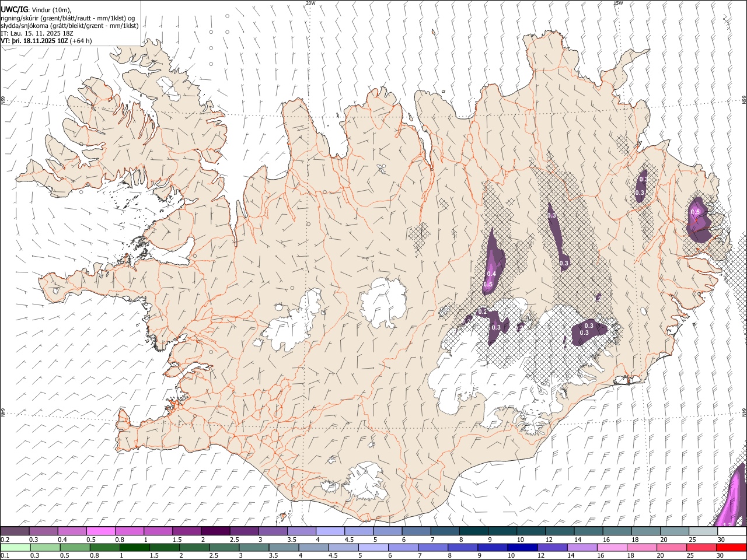The image size is (747, 560).
Task: Click the easternmost purple snow patch labeled 0.5
Action: 699,220
